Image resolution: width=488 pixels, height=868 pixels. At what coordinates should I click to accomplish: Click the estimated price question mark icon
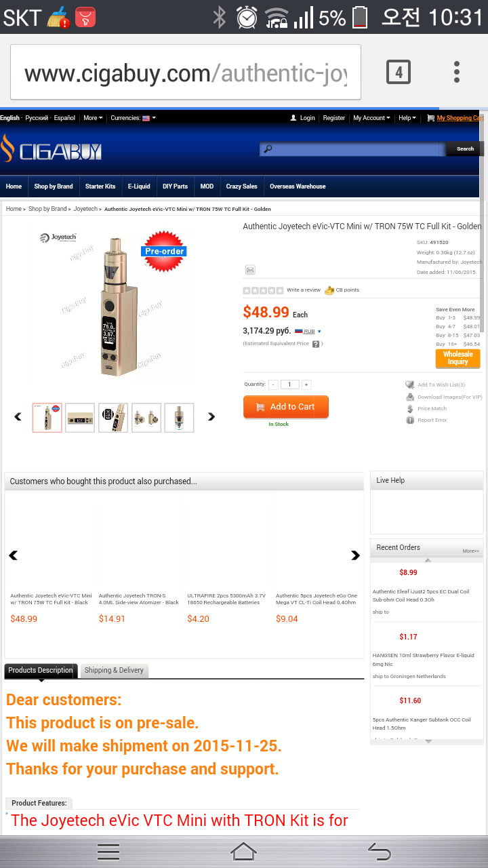click(316, 344)
